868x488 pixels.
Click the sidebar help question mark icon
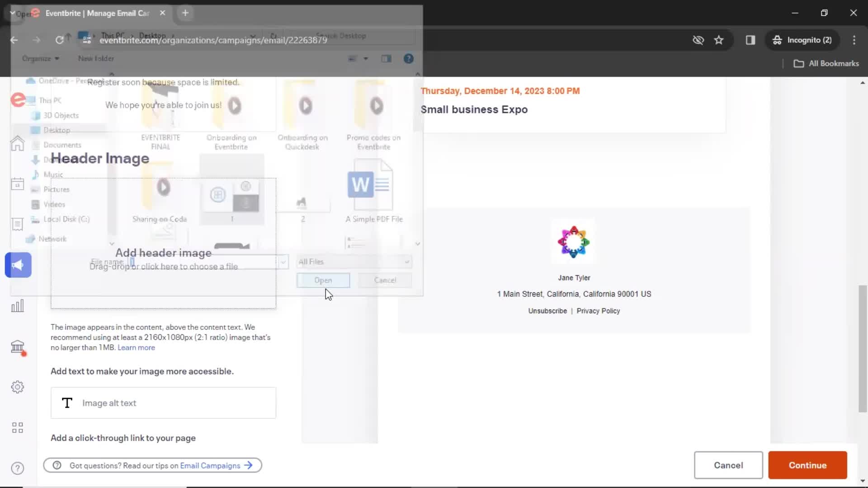click(17, 468)
